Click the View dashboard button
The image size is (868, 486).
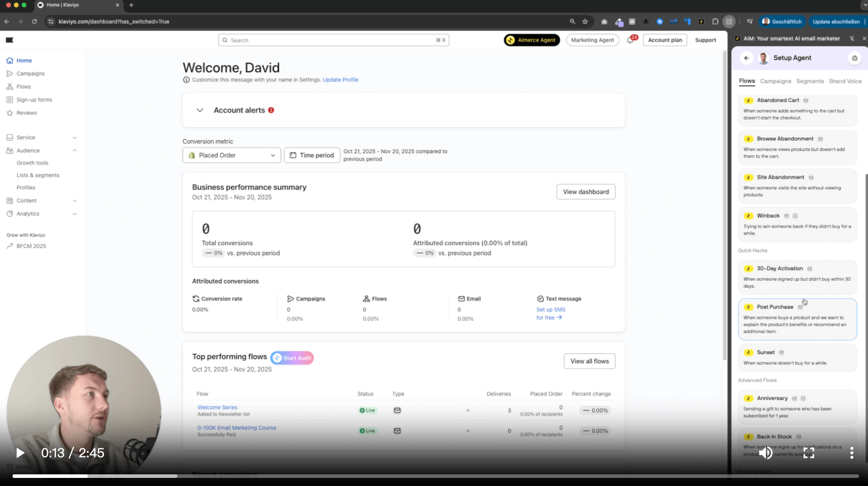click(585, 191)
